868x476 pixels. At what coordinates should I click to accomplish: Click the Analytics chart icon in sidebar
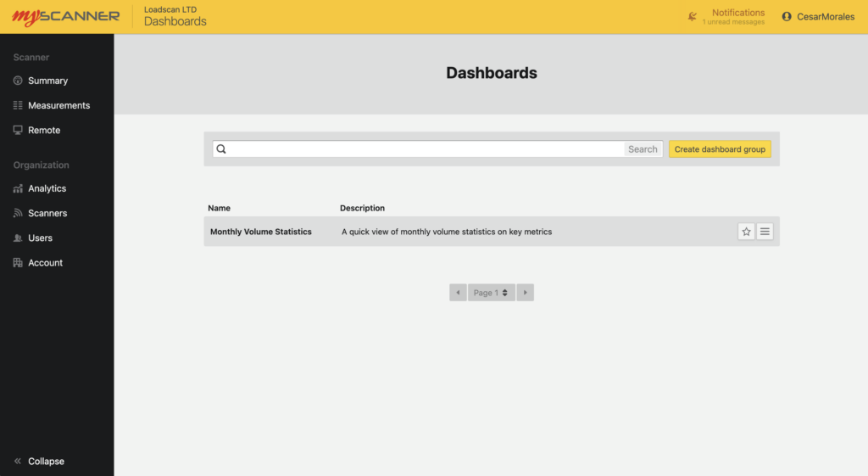click(x=18, y=188)
